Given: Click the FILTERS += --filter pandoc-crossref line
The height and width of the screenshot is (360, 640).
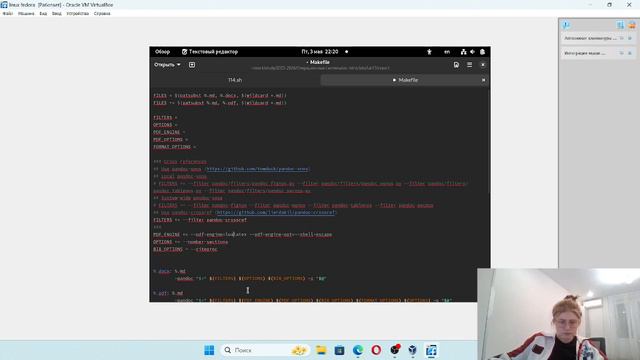Looking at the screenshot, I should (x=200, y=220).
